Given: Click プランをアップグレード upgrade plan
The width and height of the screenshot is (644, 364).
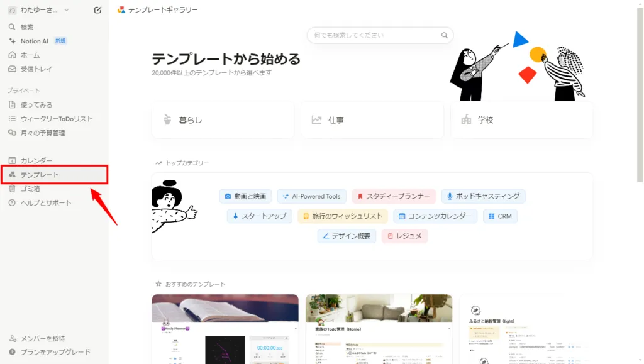Looking at the screenshot, I should click(x=54, y=352).
